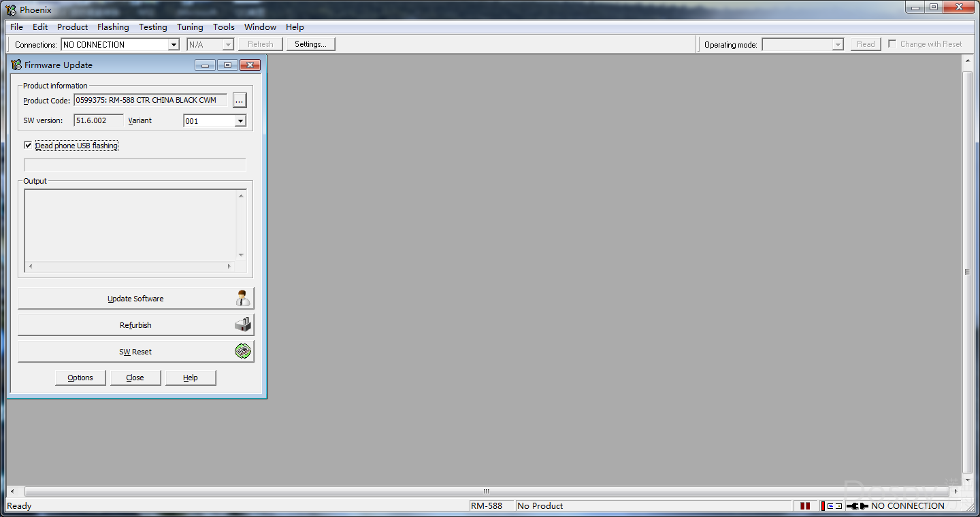Open the Variant 001 dropdown
This screenshot has height=517, width=980.
point(240,121)
